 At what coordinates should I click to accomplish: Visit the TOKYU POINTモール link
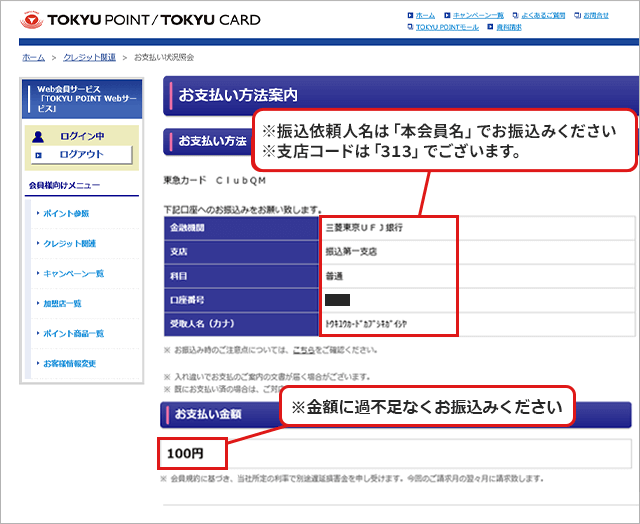[x=447, y=27]
